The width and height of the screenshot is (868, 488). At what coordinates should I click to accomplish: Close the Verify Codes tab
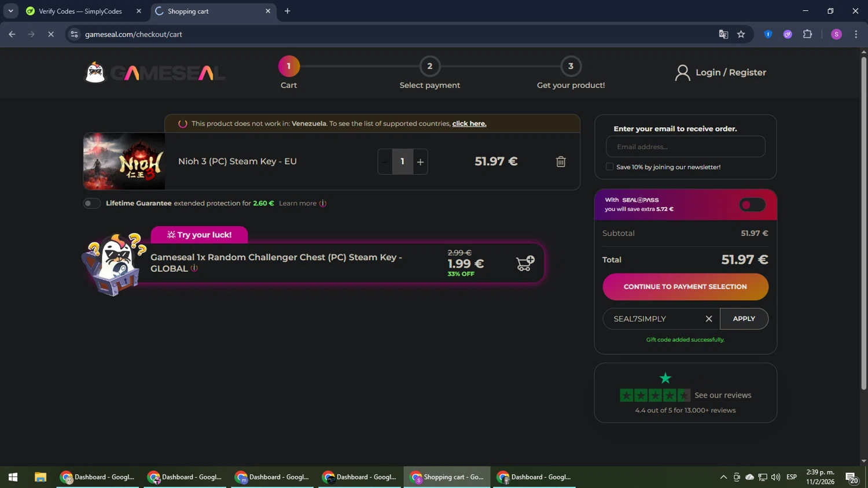(139, 11)
